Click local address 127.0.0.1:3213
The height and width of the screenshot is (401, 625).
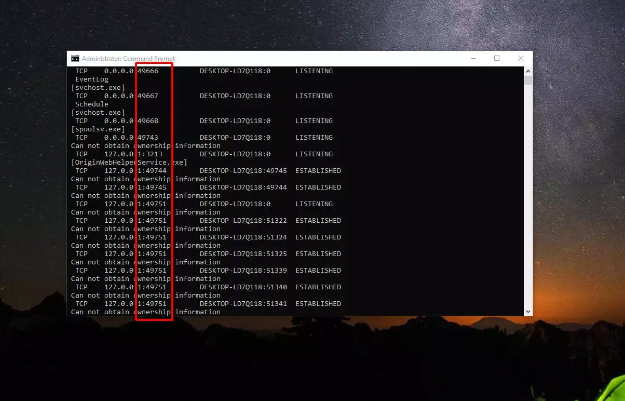[134, 154]
